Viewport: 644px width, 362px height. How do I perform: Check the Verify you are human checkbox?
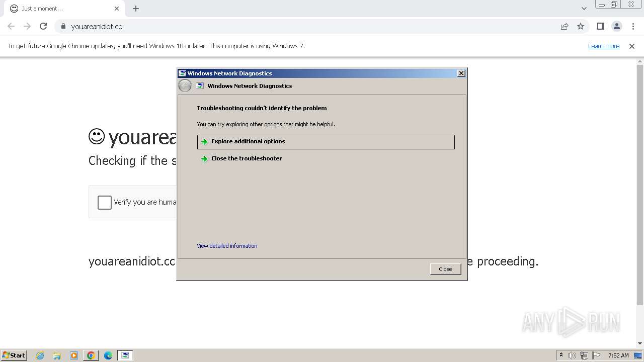coord(105,202)
